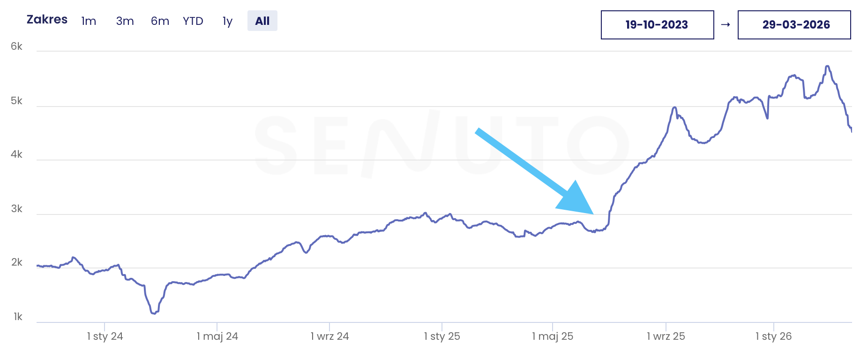Click the '1 sty 26' axis label
The height and width of the screenshot is (352, 868).
coord(773,336)
